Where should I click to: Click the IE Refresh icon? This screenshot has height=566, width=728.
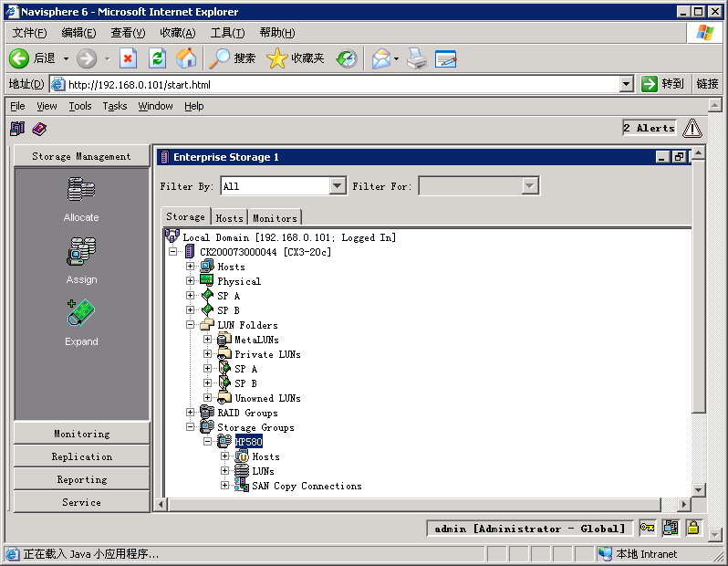pyautogui.click(x=158, y=58)
